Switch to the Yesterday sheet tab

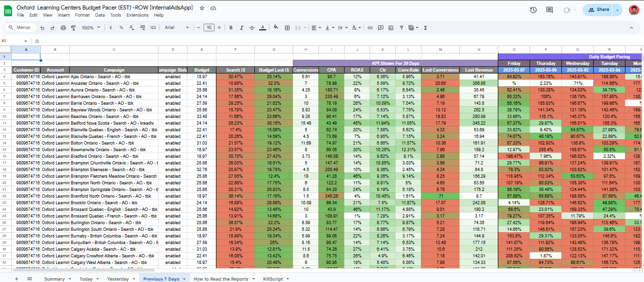point(121,279)
